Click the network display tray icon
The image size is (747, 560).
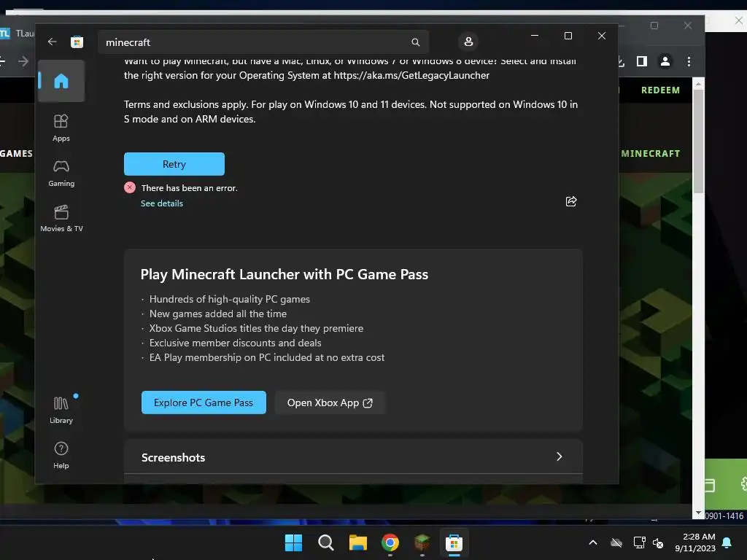coord(639,542)
